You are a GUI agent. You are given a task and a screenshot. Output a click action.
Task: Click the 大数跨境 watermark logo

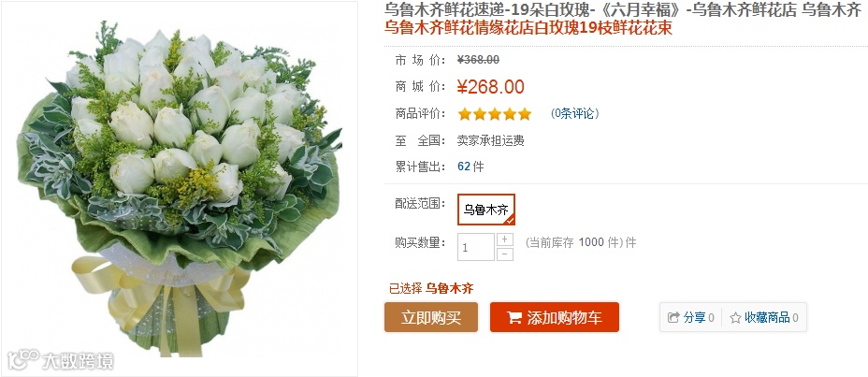[61, 361]
